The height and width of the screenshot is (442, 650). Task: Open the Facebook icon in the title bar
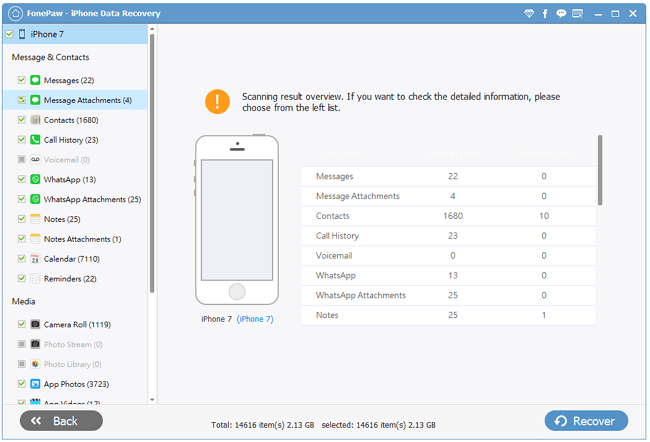[545, 14]
